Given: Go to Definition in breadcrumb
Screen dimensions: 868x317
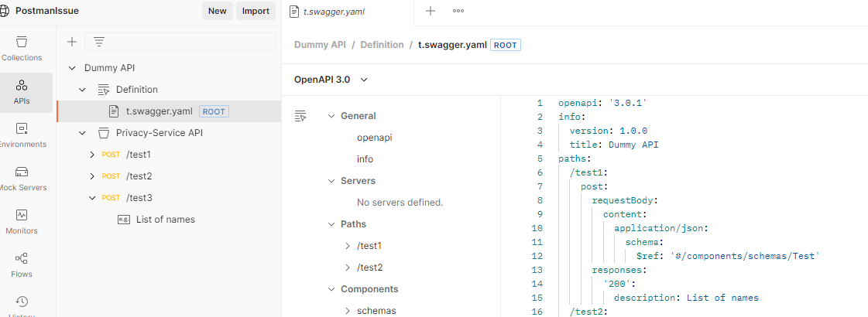Looking at the screenshot, I should tap(382, 45).
